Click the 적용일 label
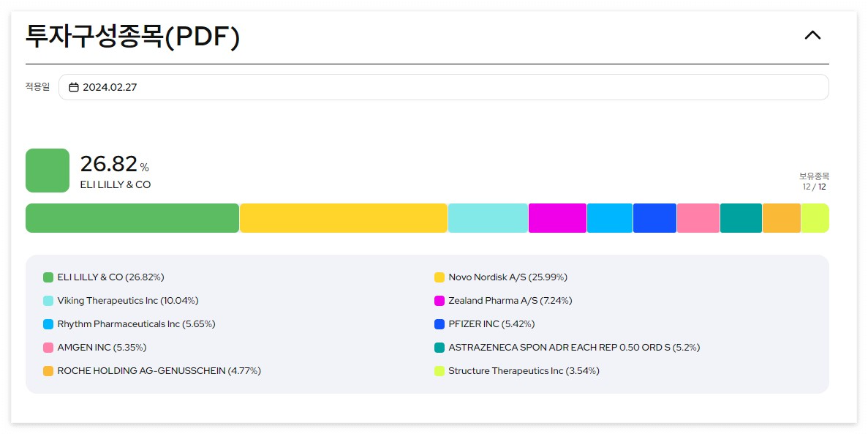This screenshot has height=434, width=868. point(37,87)
